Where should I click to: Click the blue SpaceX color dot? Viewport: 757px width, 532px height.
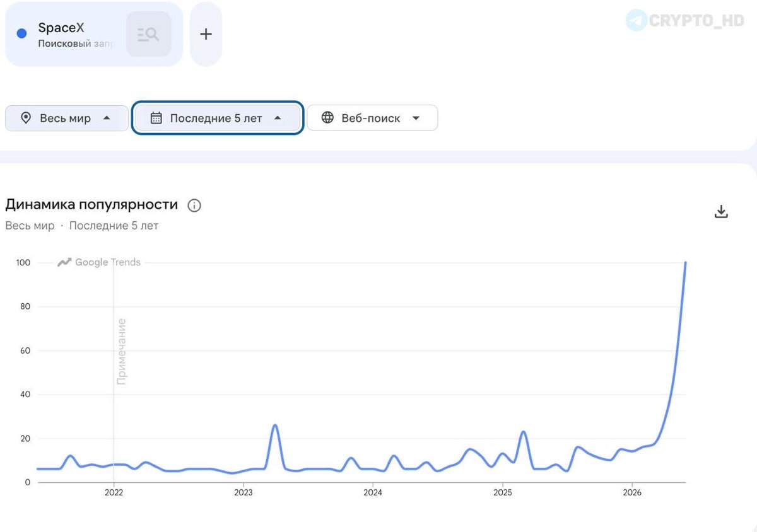click(x=21, y=34)
